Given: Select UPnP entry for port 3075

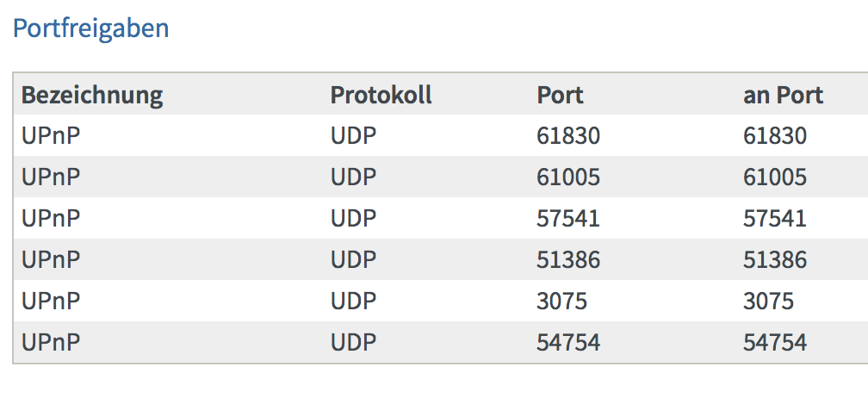Looking at the screenshot, I should pyautogui.click(x=51, y=302).
